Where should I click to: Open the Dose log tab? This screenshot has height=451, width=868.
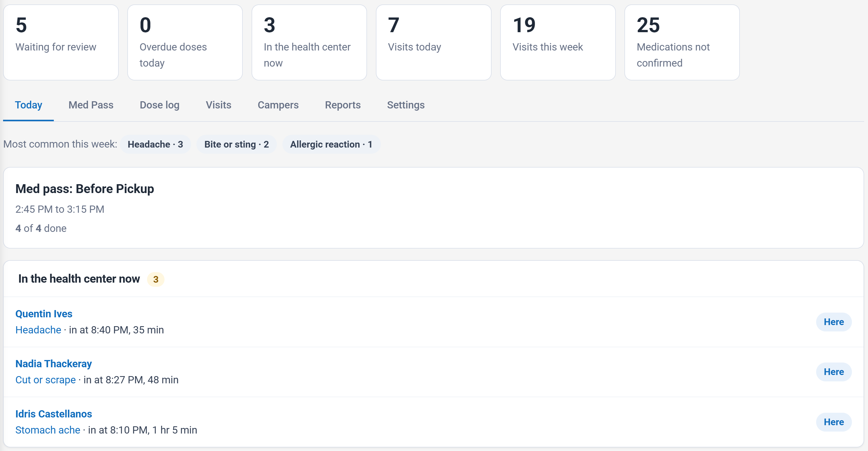click(x=160, y=105)
